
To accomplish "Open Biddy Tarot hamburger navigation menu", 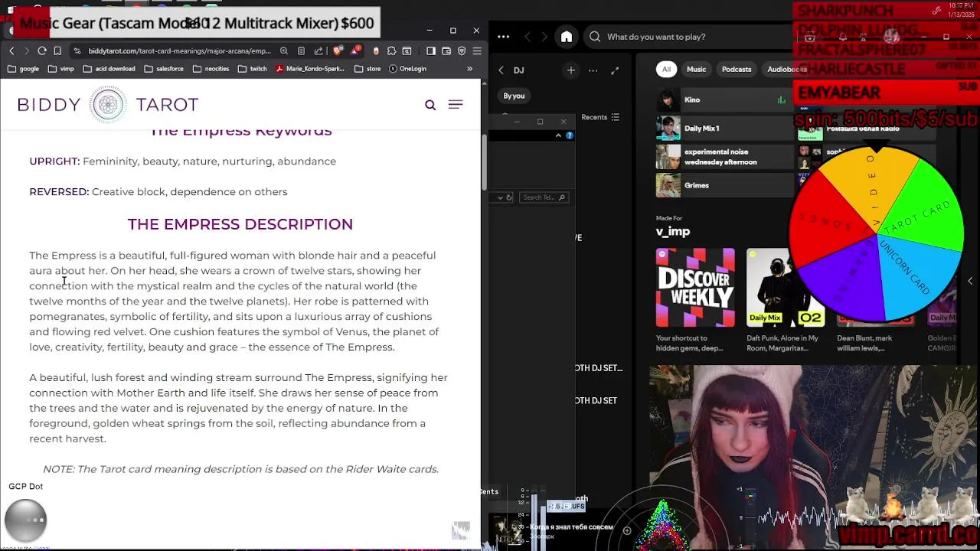I will 456,104.
